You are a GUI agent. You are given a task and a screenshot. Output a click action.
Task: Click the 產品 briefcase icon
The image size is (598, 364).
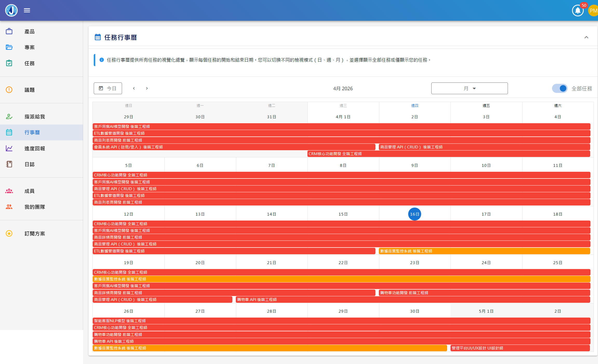click(x=9, y=31)
